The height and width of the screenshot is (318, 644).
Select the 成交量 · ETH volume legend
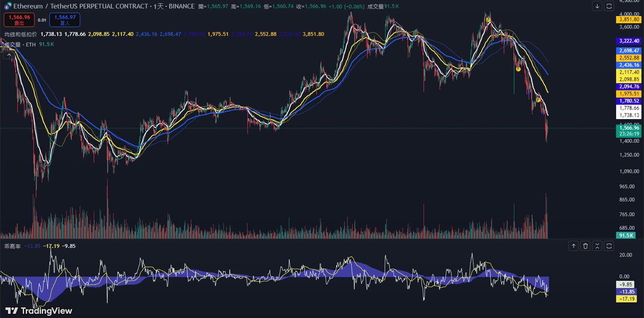20,45
